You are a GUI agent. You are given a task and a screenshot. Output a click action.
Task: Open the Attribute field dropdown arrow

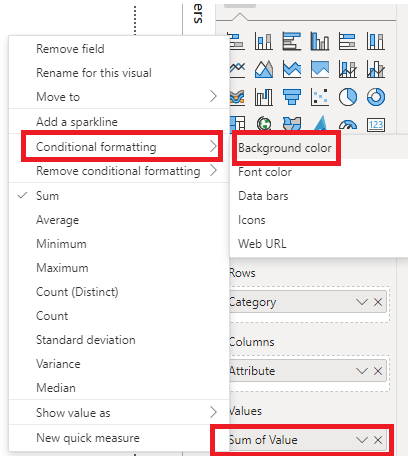(x=362, y=371)
